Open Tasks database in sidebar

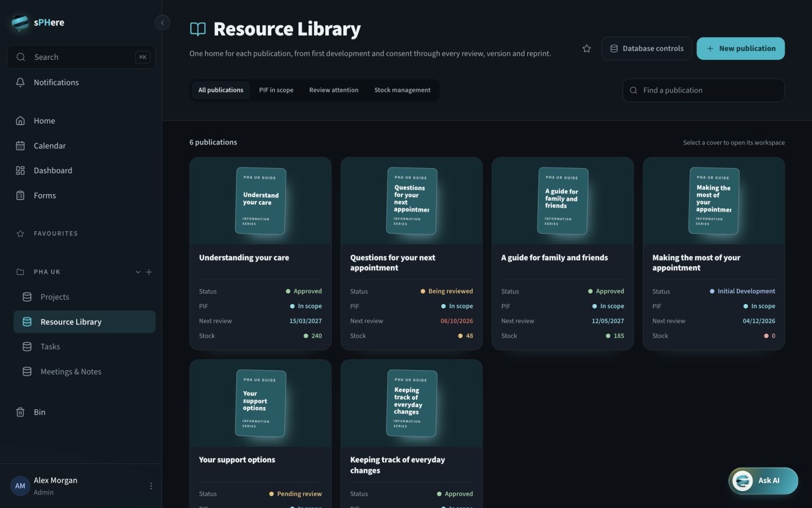(85, 347)
